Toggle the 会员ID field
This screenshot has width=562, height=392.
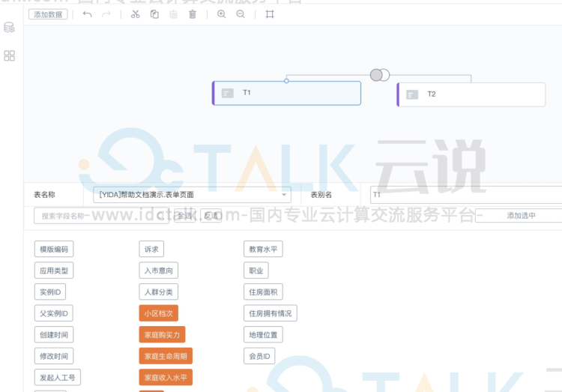259,356
